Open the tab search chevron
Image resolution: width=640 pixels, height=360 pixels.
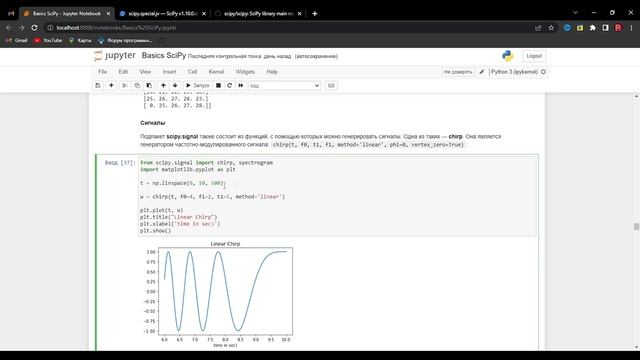pyautogui.click(x=576, y=13)
